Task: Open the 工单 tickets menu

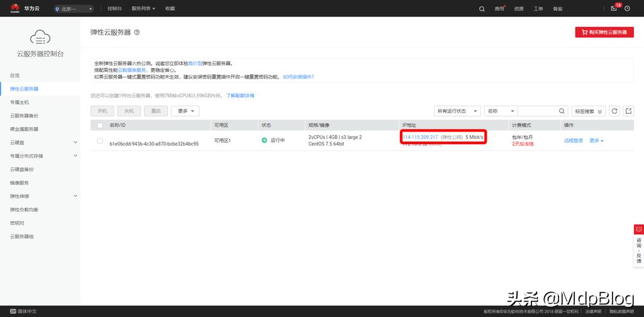Action: pyautogui.click(x=538, y=9)
